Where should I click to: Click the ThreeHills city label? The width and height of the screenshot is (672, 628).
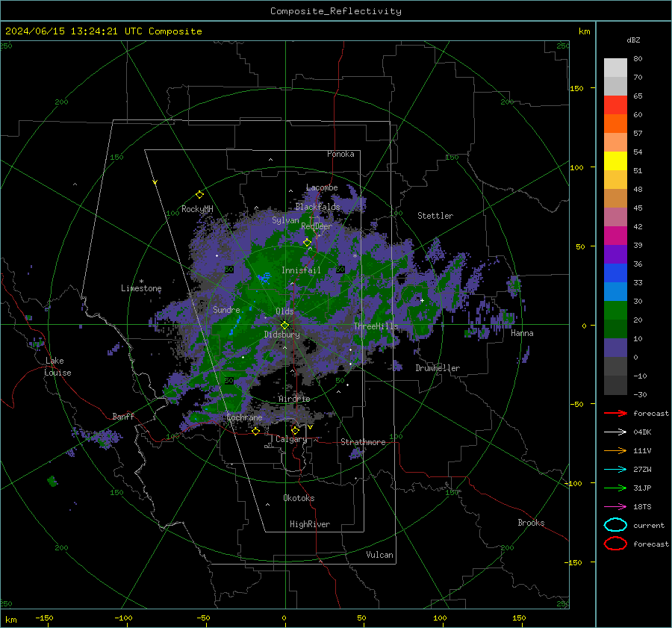coord(376,326)
